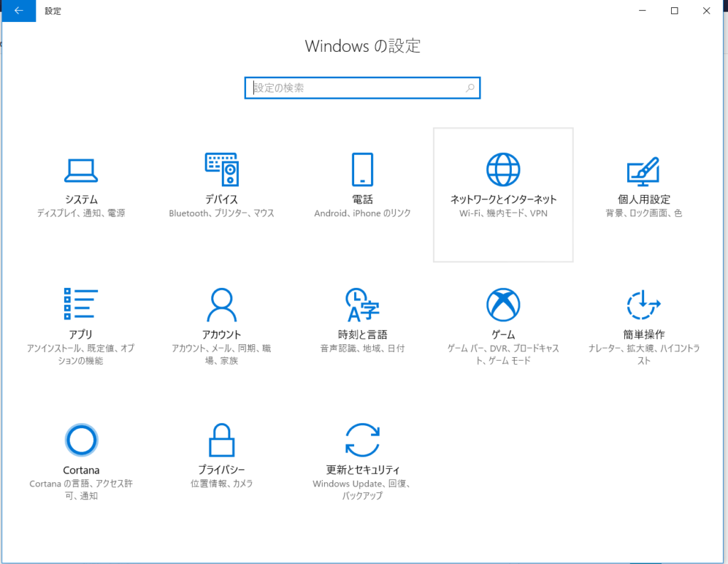Click the 設定 window title text
The width and height of the screenshot is (728, 564).
click(53, 11)
